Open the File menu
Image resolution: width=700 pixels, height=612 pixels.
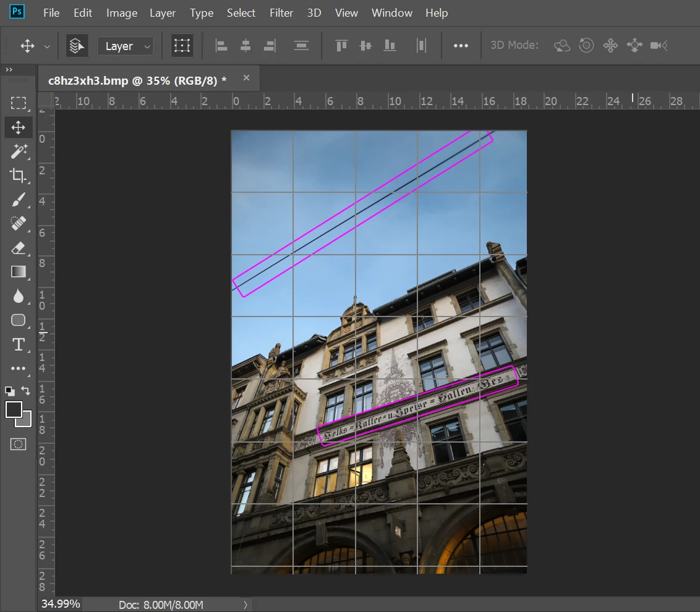(51, 13)
